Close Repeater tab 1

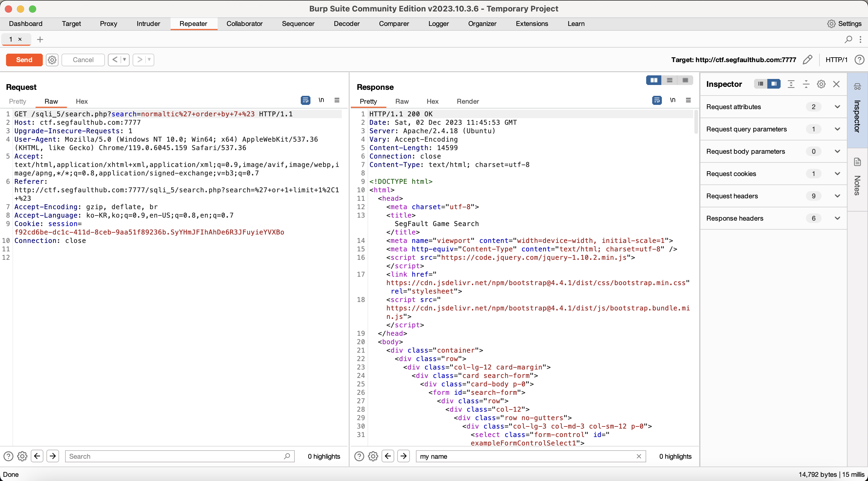coord(20,39)
